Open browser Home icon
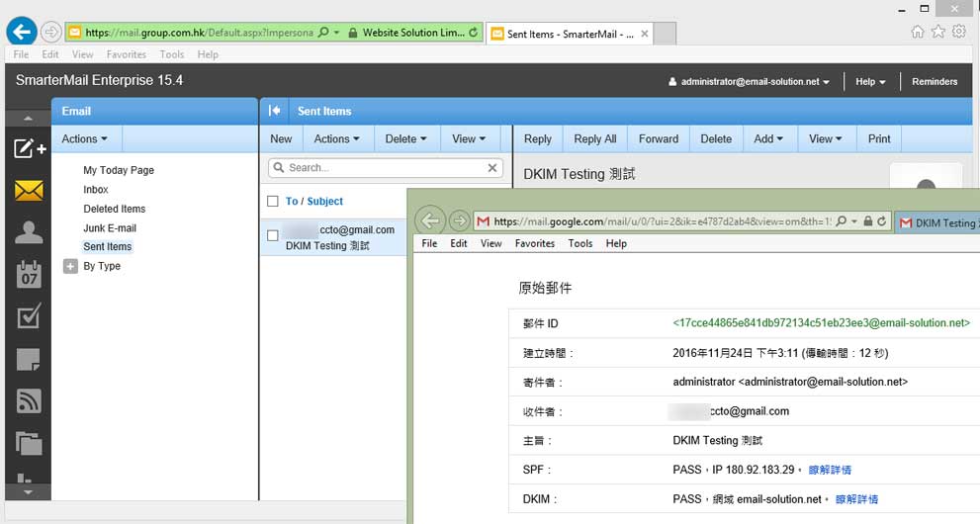This screenshot has height=524, width=980. point(917,32)
